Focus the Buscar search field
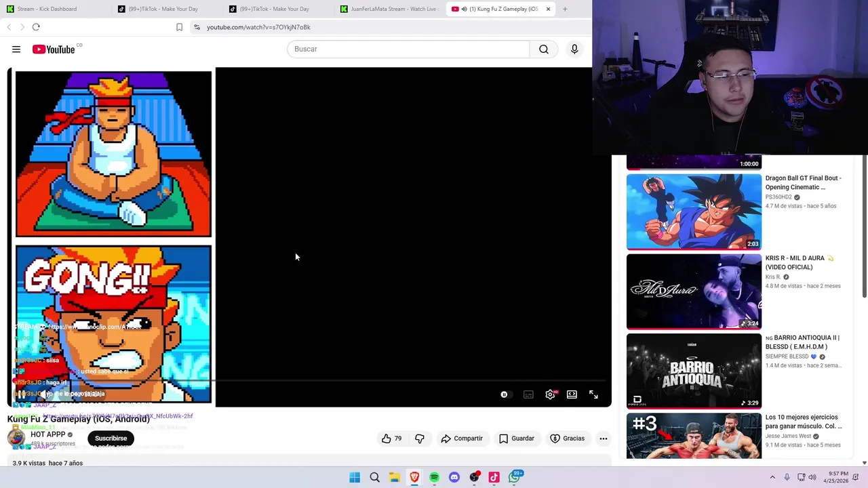Image resolution: width=868 pixels, height=488 pixels. click(x=408, y=49)
